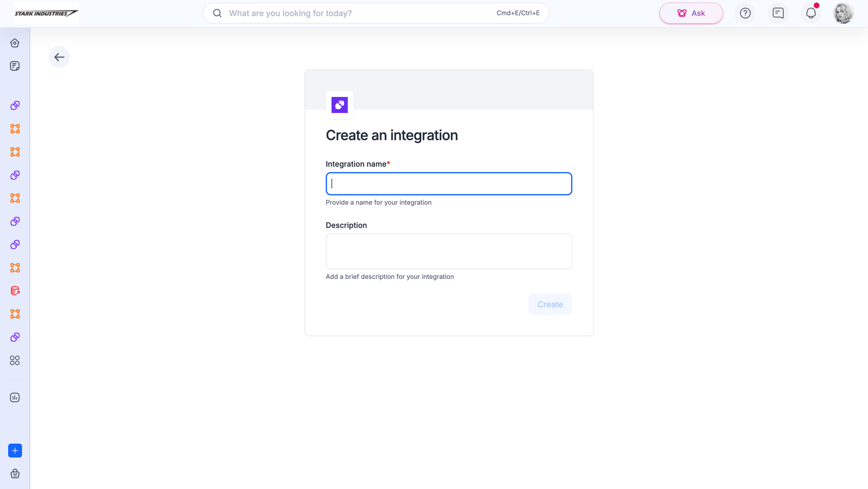Open the chat messages icon in header
The width and height of the screenshot is (868, 489).
778,13
